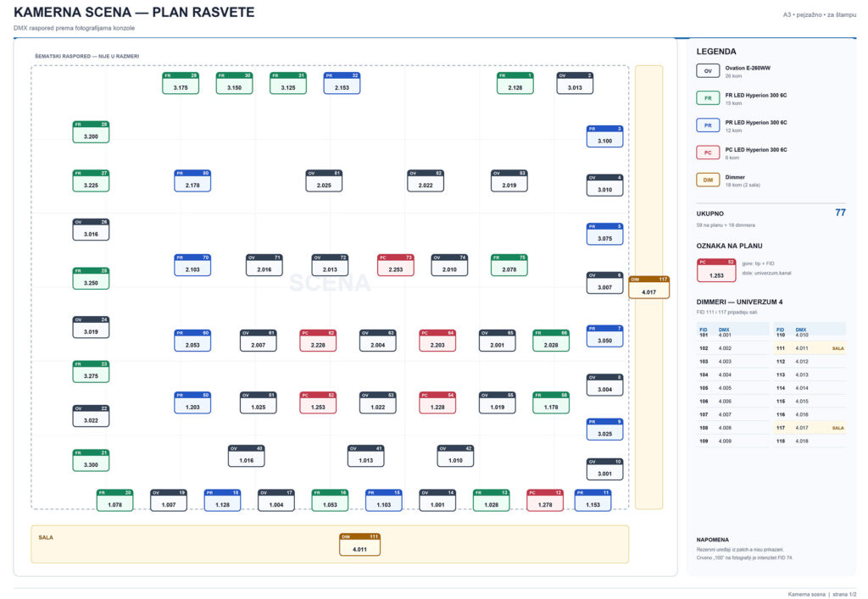Viewport: 868px width, 599px height.
Task: Select PC 12 fixture with address 1.278
Action: [545, 500]
